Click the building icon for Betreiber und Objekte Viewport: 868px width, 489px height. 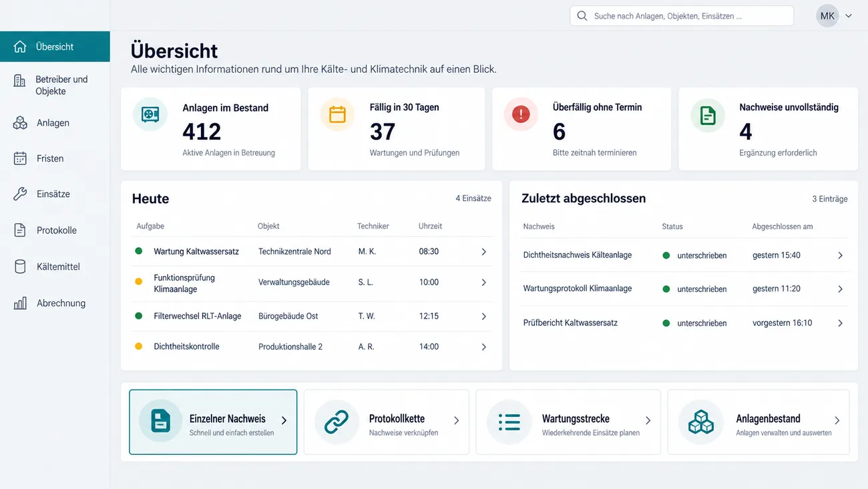[x=19, y=81]
